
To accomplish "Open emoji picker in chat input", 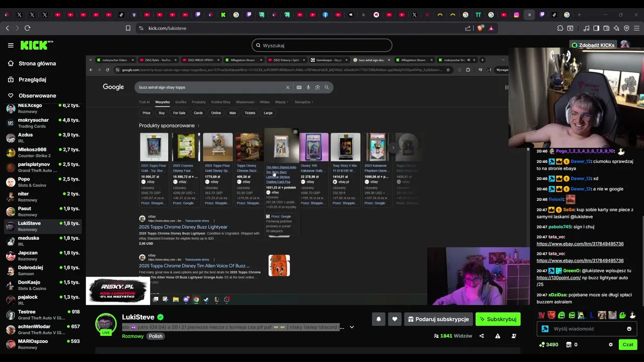I will click(629, 329).
